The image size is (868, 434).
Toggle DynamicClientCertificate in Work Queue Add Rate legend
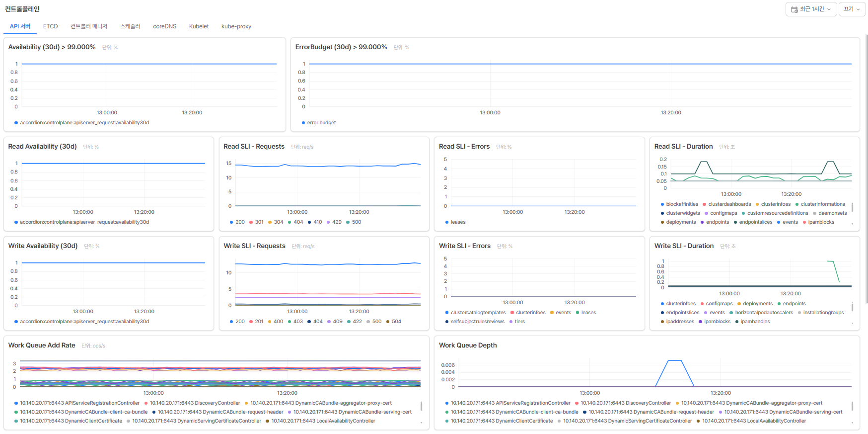tap(68, 421)
